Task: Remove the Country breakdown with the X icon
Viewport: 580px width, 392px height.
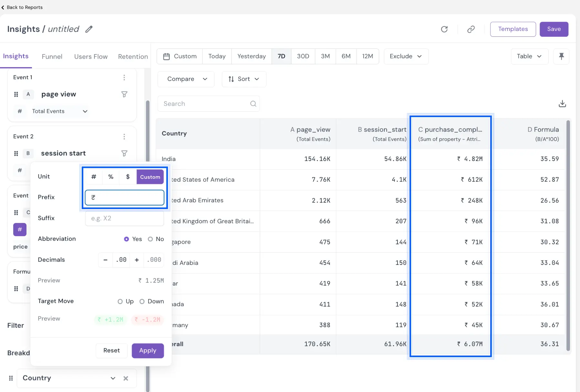Action: click(126, 378)
